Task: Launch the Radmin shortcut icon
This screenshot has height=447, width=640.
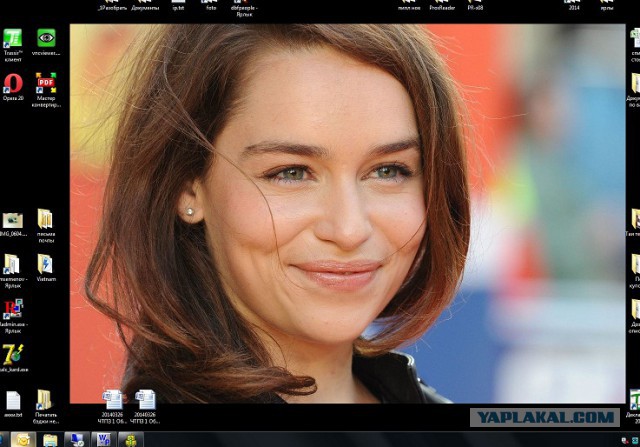Action: coord(13,309)
